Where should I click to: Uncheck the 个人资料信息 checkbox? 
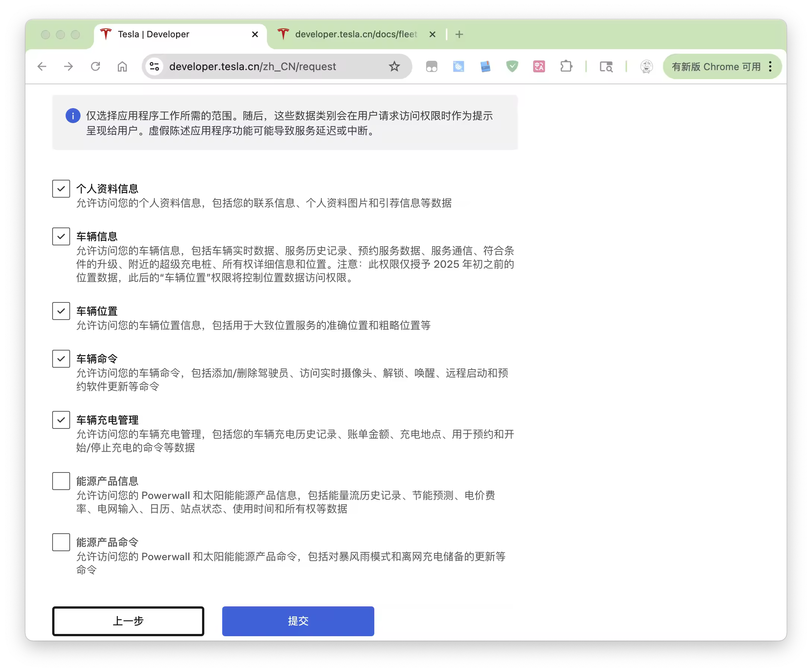click(x=61, y=189)
